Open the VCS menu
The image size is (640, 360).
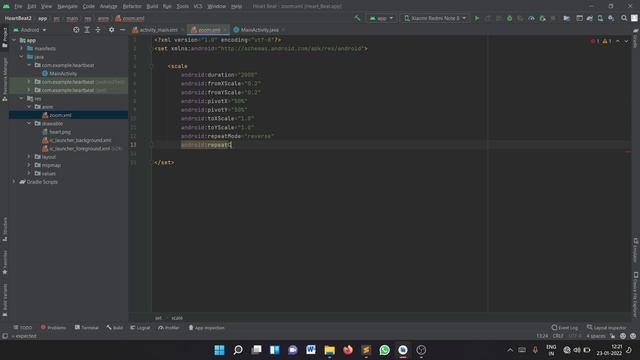pos(198,6)
